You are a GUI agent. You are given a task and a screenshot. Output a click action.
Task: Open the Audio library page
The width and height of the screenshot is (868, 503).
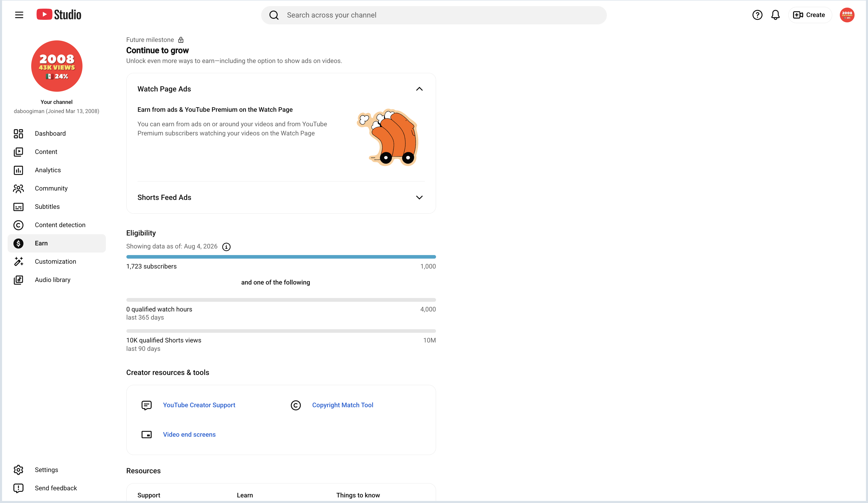point(57,280)
